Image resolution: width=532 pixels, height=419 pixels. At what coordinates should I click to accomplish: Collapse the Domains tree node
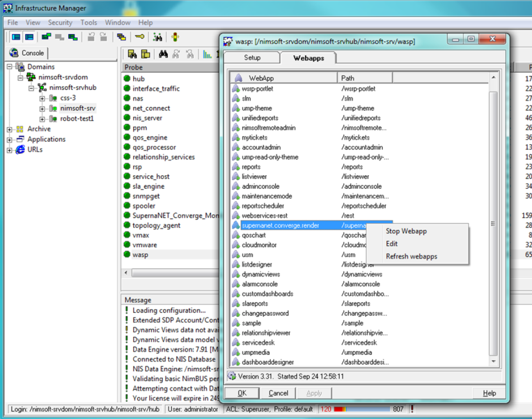(9, 66)
